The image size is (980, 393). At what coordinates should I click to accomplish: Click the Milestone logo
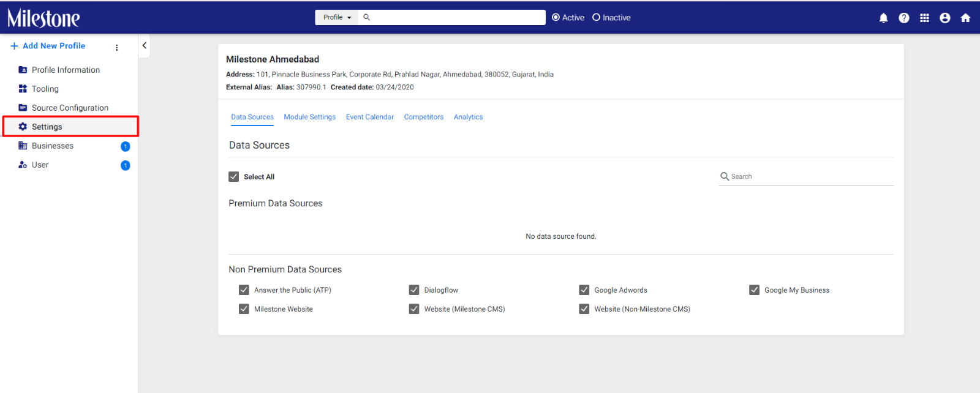click(x=43, y=18)
